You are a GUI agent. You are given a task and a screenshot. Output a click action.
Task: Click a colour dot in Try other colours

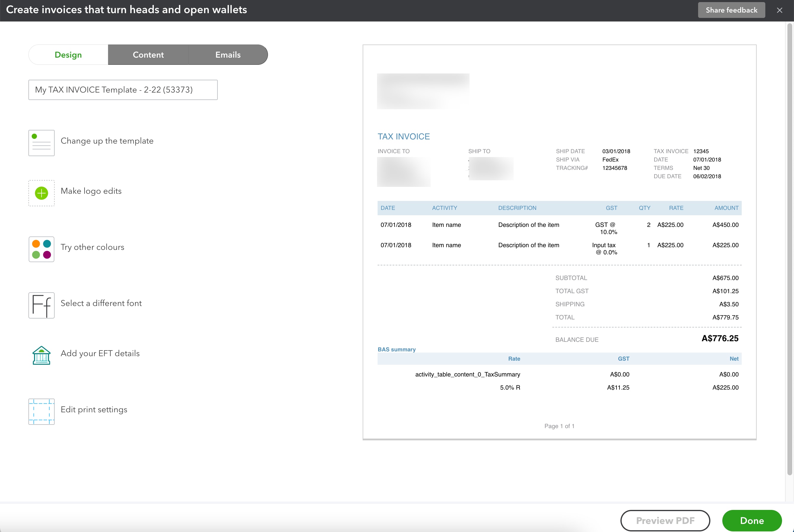[x=36, y=244]
